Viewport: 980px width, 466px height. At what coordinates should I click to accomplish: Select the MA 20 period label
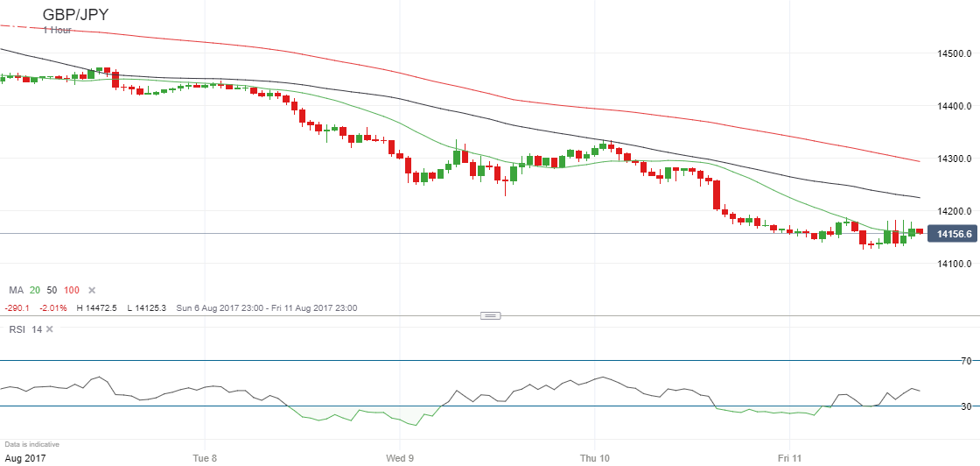(x=35, y=290)
